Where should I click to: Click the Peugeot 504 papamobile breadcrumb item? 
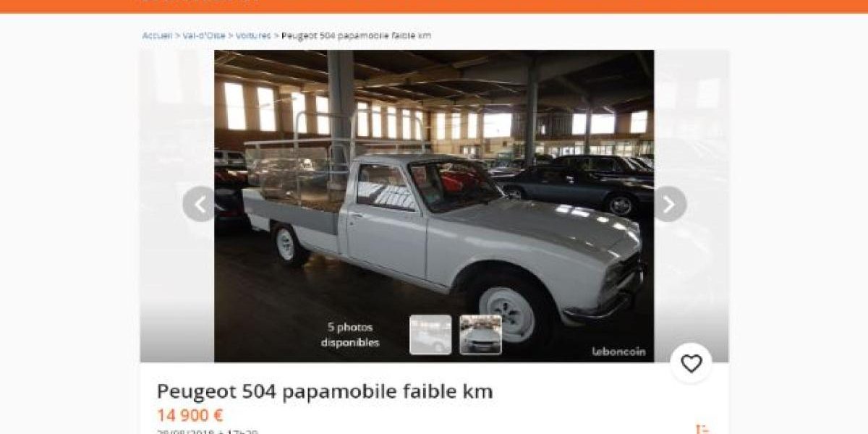pos(356,35)
